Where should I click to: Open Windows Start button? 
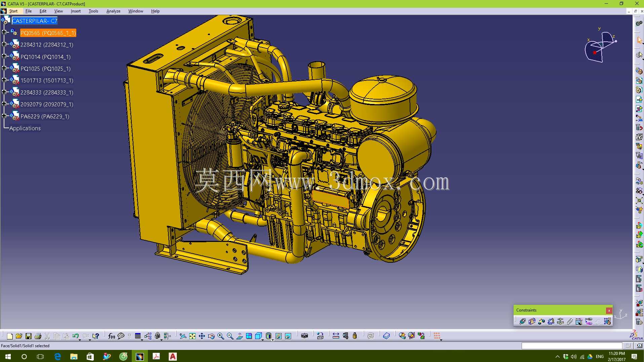tap(8, 356)
